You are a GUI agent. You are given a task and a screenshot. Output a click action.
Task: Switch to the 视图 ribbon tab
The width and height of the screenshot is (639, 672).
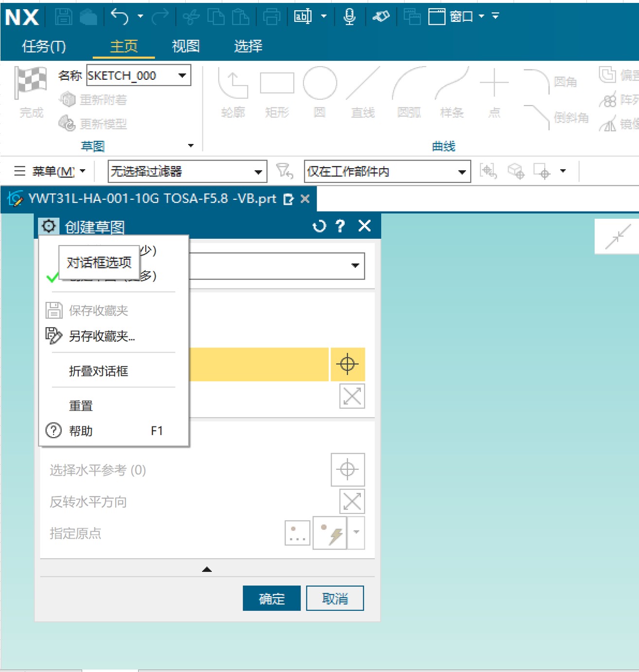[186, 46]
